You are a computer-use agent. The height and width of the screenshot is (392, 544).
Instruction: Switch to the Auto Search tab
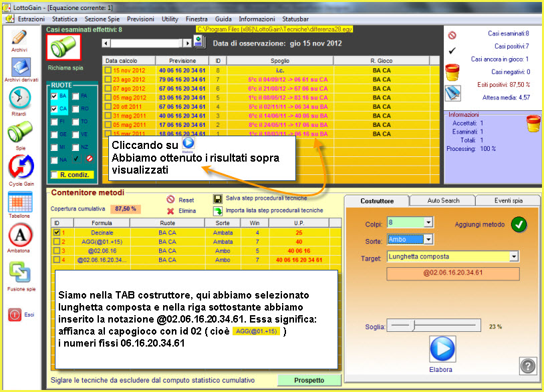point(443,200)
